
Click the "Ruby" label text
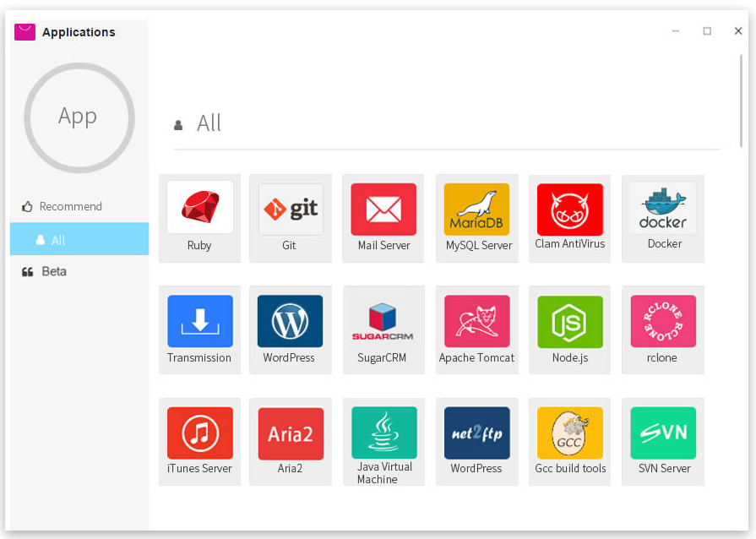tap(199, 245)
